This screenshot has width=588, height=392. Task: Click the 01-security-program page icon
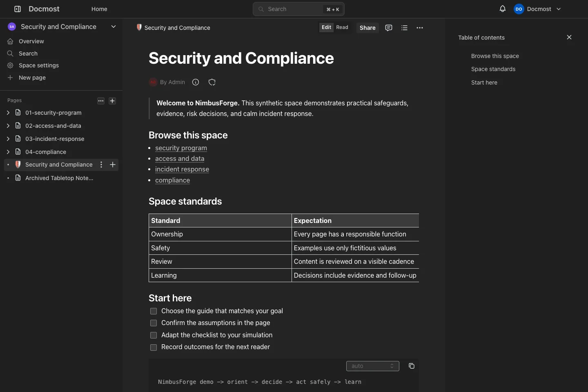tap(18, 113)
